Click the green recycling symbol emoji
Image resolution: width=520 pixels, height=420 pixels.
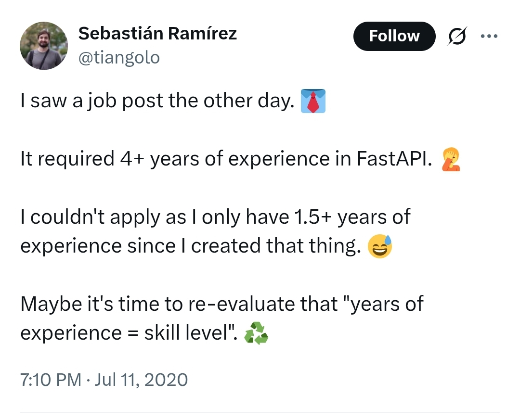click(256, 333)
